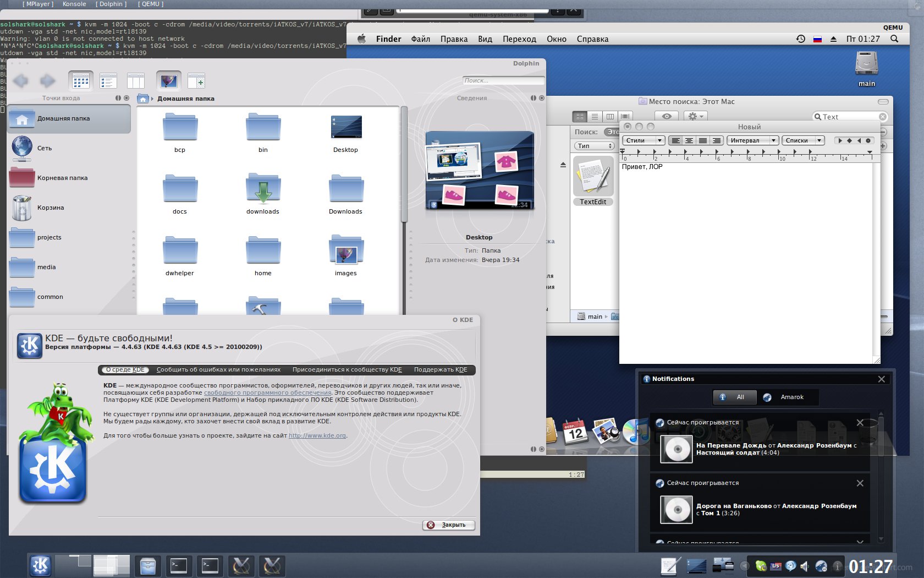Clear the Finder search field text
This screenshot has height=578, width=924.
[883, 117]
